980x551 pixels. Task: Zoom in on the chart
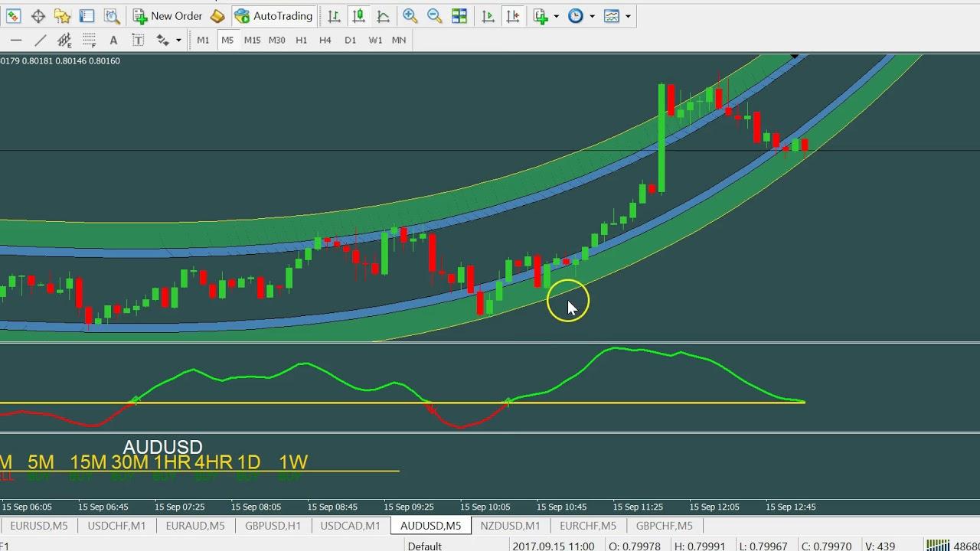click(410, 15)
